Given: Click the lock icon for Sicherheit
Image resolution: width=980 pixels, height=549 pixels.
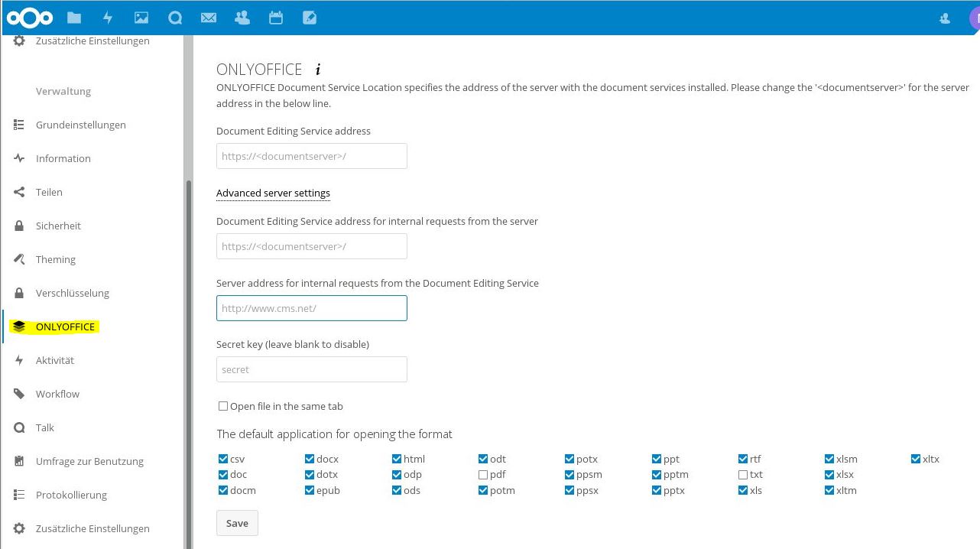Looking at the screenshot, I should click(x=19, y=226).
